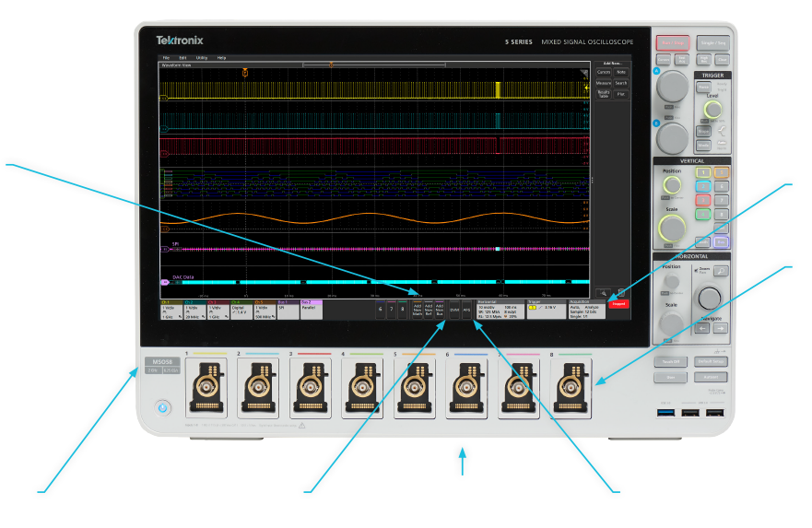
Task: Toggle channel 3 red button
Action: coord(703,200)
